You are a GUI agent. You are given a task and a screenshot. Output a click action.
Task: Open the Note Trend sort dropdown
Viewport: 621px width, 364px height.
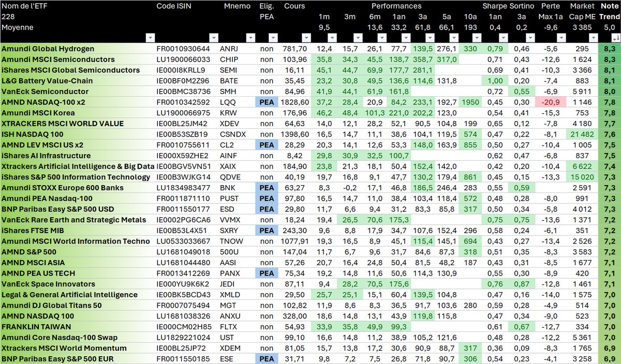click(615, 38)
